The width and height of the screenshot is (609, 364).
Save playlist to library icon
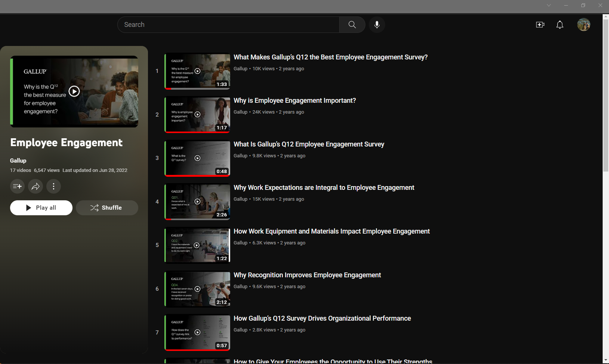(x=17, y=186)
